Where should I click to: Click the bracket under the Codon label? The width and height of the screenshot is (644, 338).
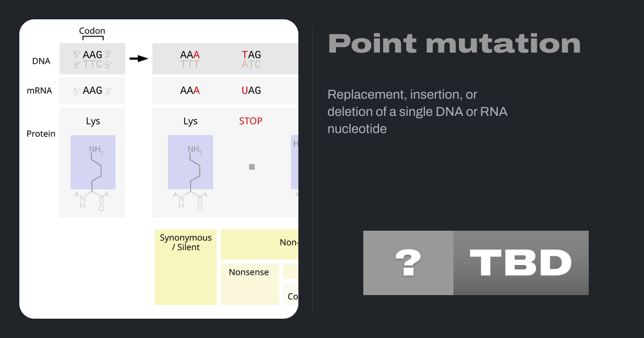pyautogui.click(x=92, y=39)
